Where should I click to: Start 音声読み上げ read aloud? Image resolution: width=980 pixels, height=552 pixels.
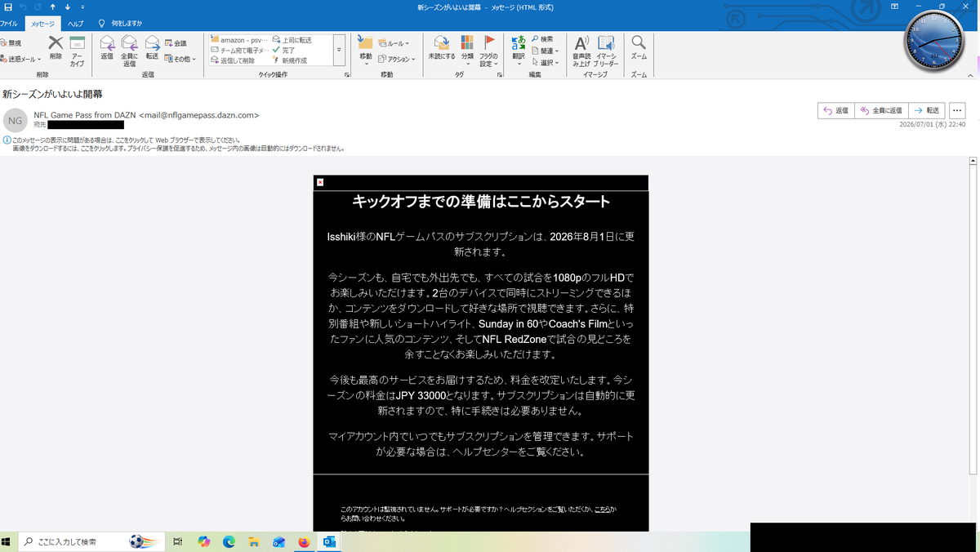[581, 51]
